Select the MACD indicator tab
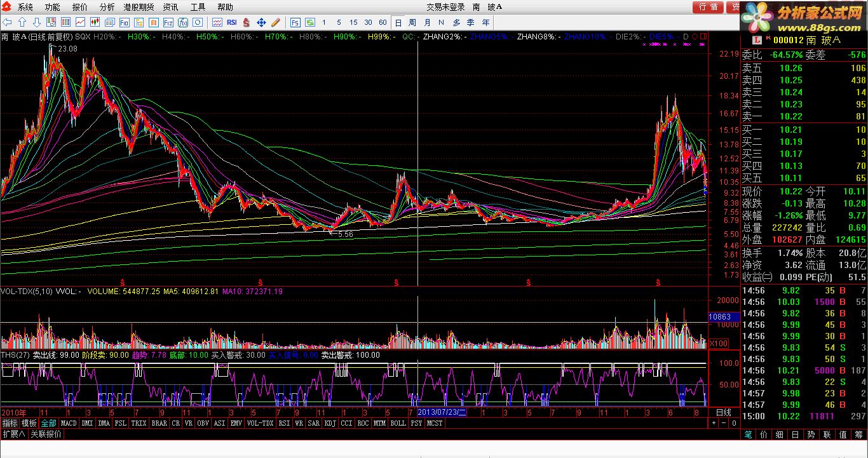Viewport: 868px width, 458px height. 69,423
